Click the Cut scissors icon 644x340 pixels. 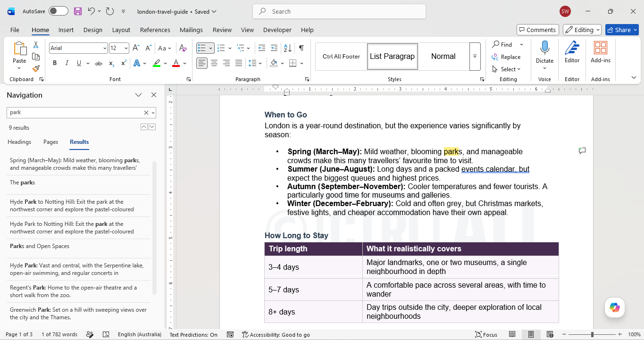36,45
